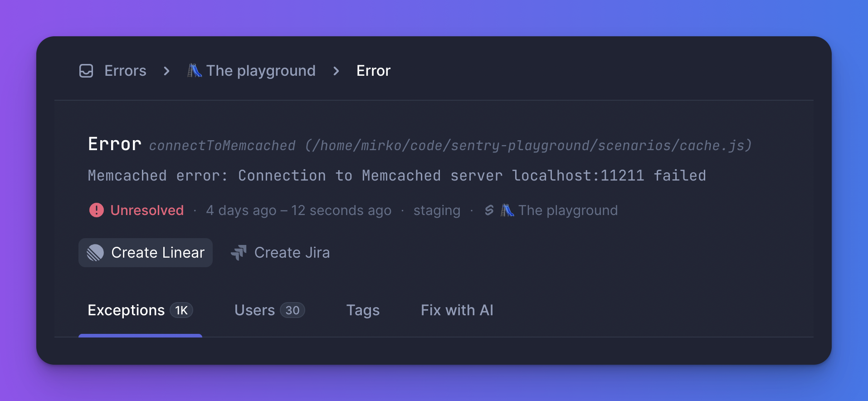The height and width of the screenshot is (401, 868).
Task: Click the chevron after The playground breadcrumb
Action: (x=336, y=71)
